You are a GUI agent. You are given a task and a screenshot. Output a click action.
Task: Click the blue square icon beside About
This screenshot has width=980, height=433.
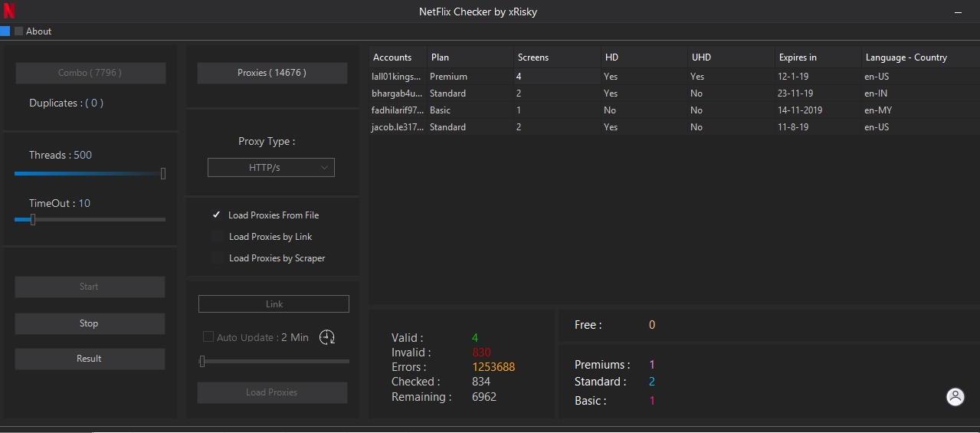5,31
